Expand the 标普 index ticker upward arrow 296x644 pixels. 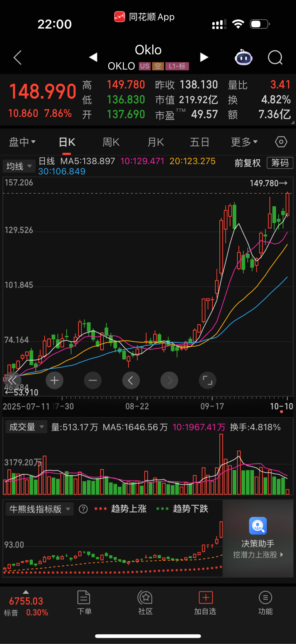click(25, 592)
